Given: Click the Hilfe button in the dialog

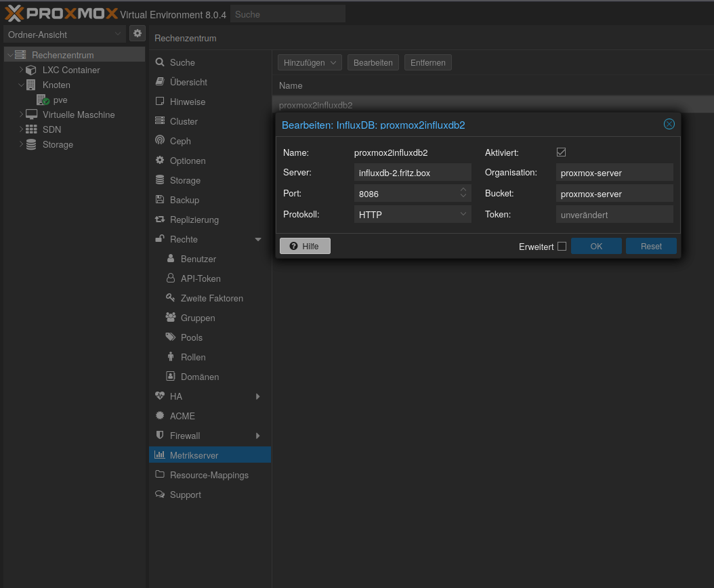Looking at the screenshot, I should point(305,246).
